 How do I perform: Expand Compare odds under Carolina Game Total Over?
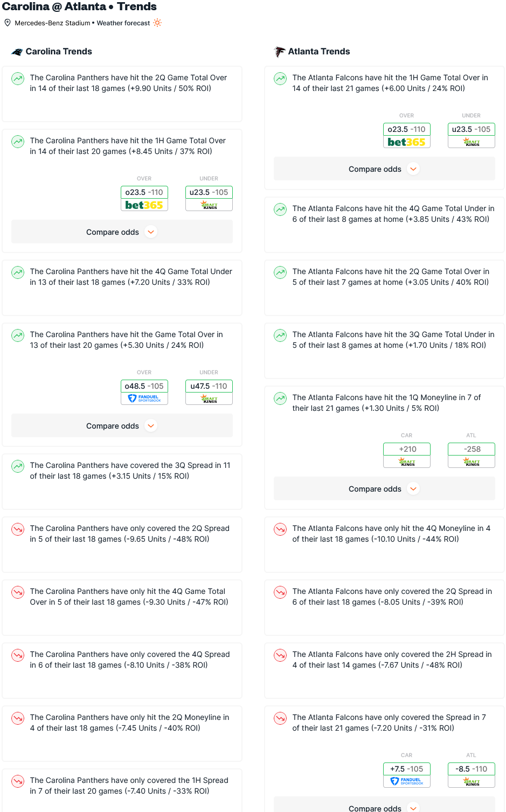click(x=122, y=426)
